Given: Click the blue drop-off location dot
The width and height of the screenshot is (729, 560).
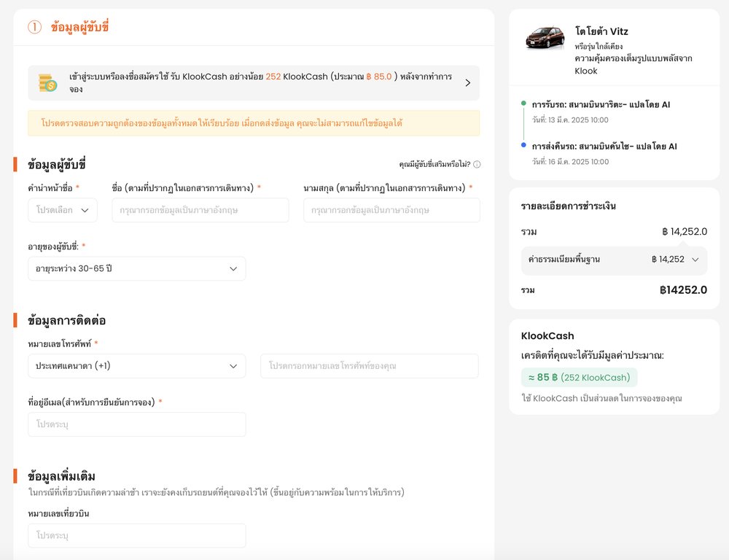Looking at the screenshot, I should [523, 145].
